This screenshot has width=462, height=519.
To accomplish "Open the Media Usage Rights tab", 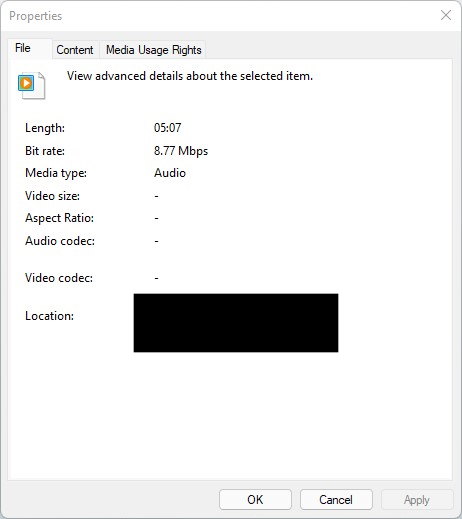I will click(154, 50).
